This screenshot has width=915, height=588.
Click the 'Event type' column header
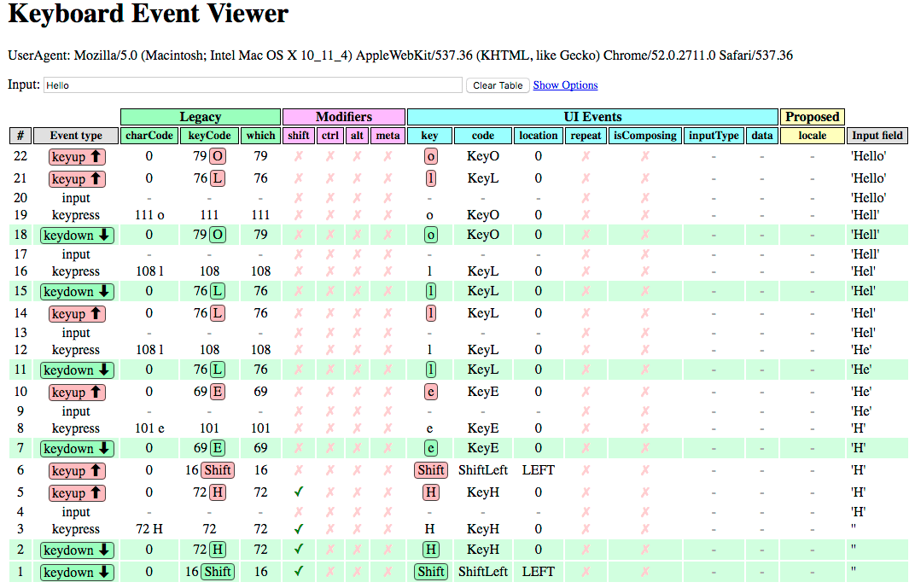77,135
